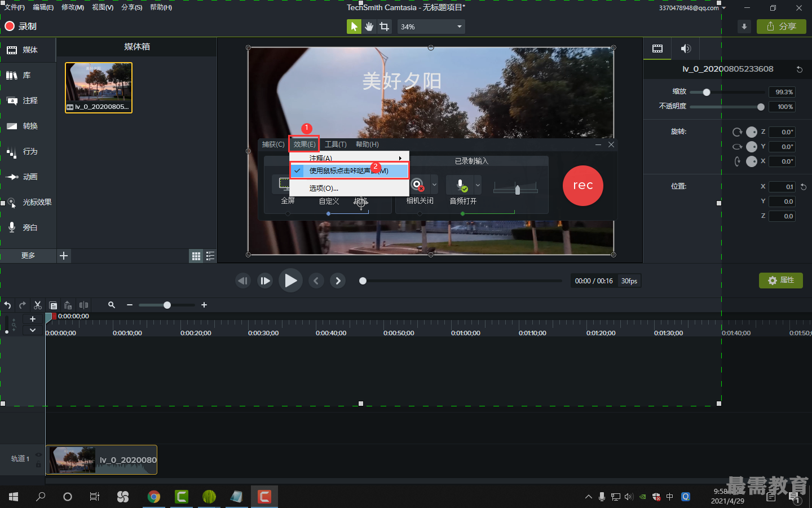Collapse tracks using chevron below add-track button
Screen dimensions: 812x508
pos(33,330)
